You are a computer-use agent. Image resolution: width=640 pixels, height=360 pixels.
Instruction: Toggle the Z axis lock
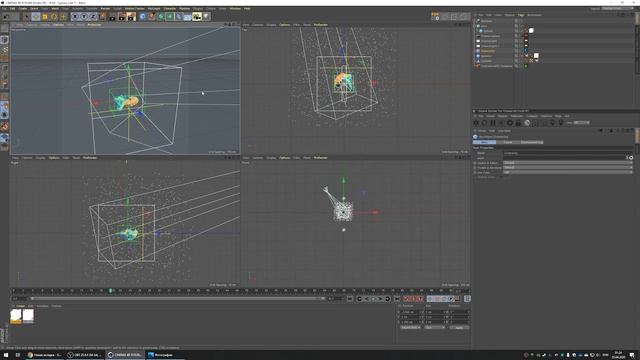click(x=93, y=17)
